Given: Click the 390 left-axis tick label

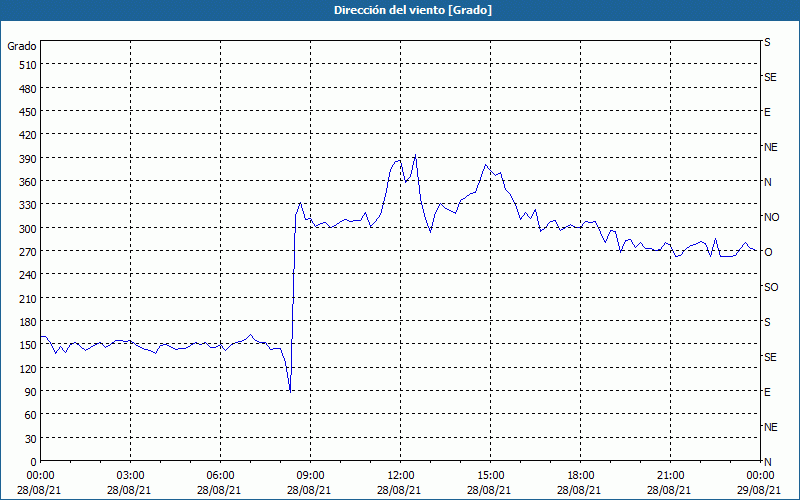Looking at the screenshot, I should pyautogui.click(x=28, y=159).
